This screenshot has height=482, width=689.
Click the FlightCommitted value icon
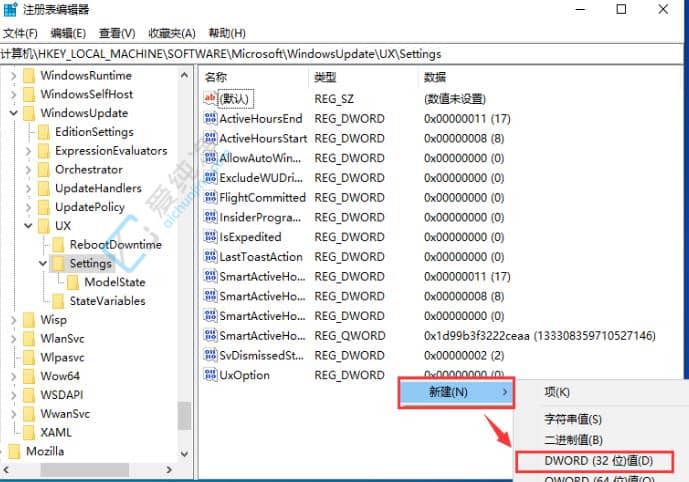[x=210, y=197]
